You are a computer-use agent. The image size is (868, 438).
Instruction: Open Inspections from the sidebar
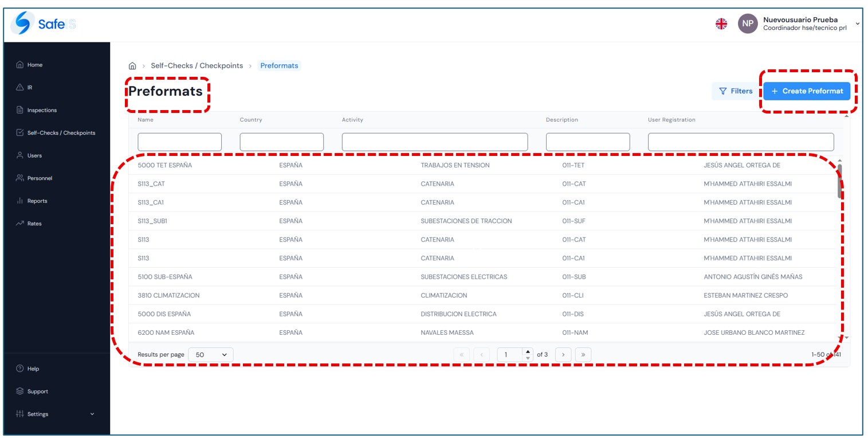41,110
